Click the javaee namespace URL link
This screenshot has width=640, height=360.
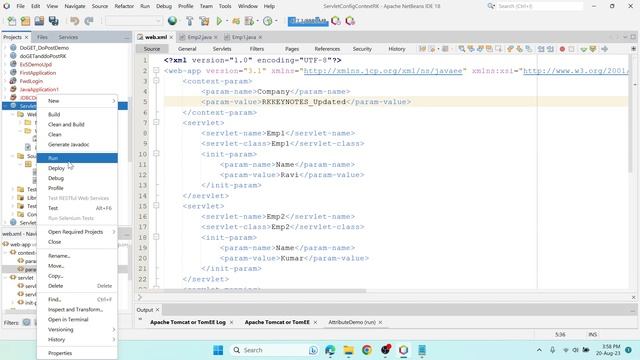click(383, 71)
